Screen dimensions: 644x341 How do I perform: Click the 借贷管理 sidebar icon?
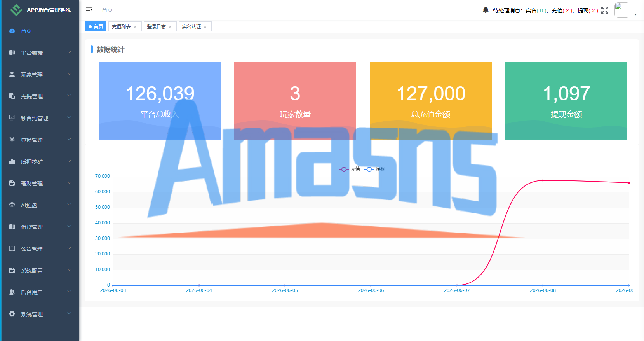coord(12,227)
